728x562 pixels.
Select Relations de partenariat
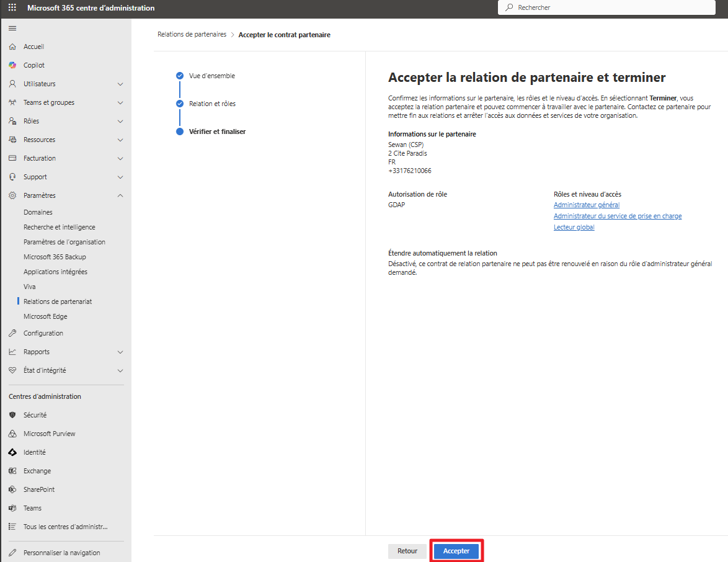point(58,301)
